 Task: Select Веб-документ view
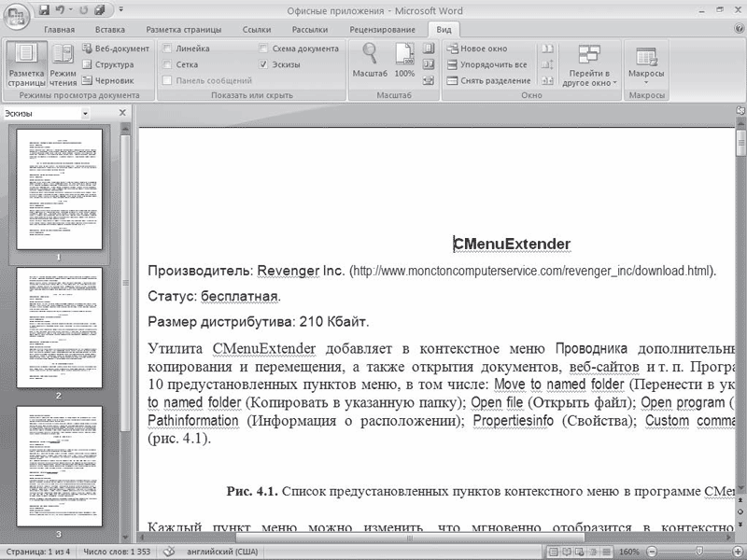click(115, 49)
